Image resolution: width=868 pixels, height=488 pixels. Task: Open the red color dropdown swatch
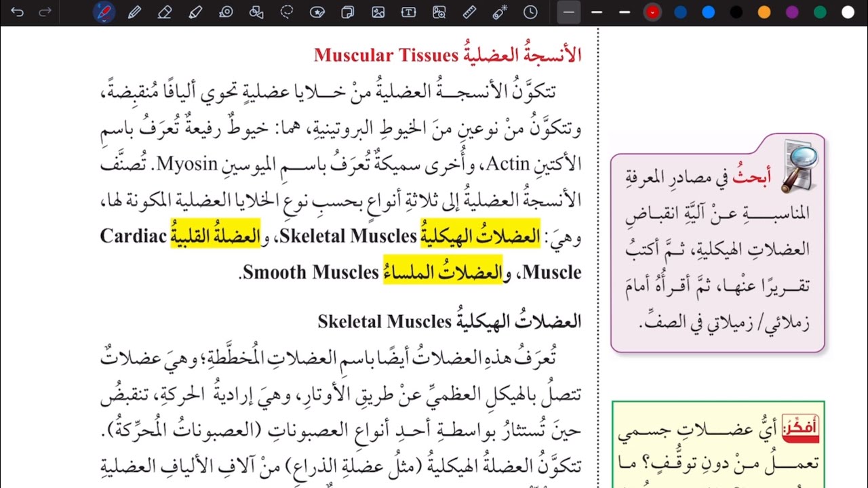pos(652,12)
